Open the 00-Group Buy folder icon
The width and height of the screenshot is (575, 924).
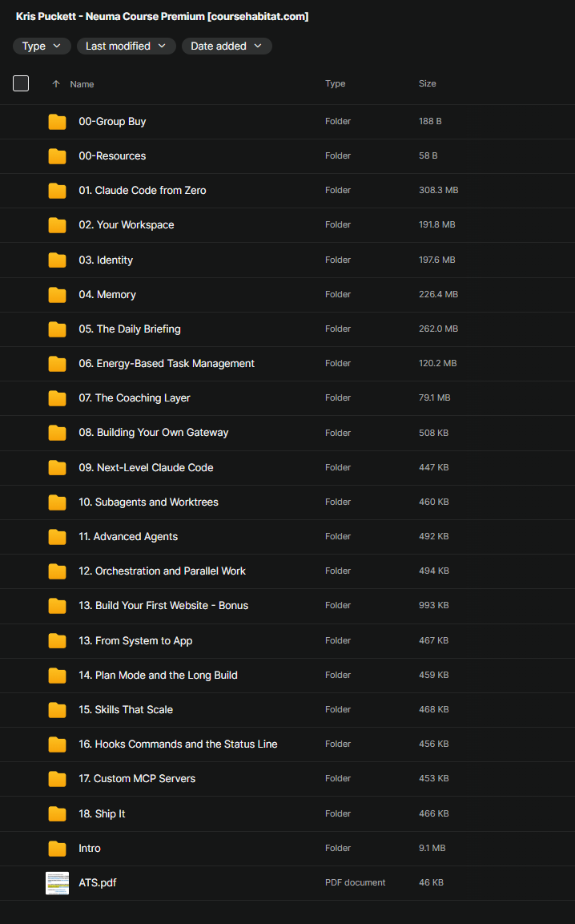coord(57,122)
